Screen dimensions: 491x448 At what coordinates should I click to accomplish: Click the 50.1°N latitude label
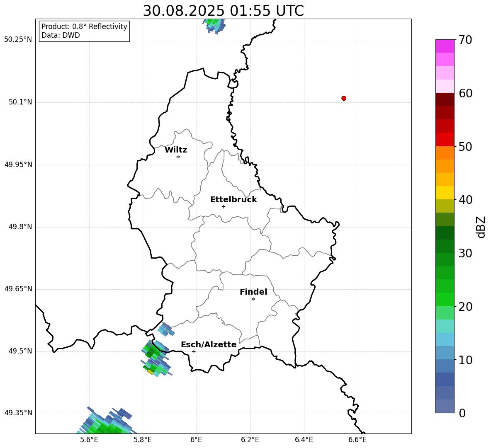(21, 102)
